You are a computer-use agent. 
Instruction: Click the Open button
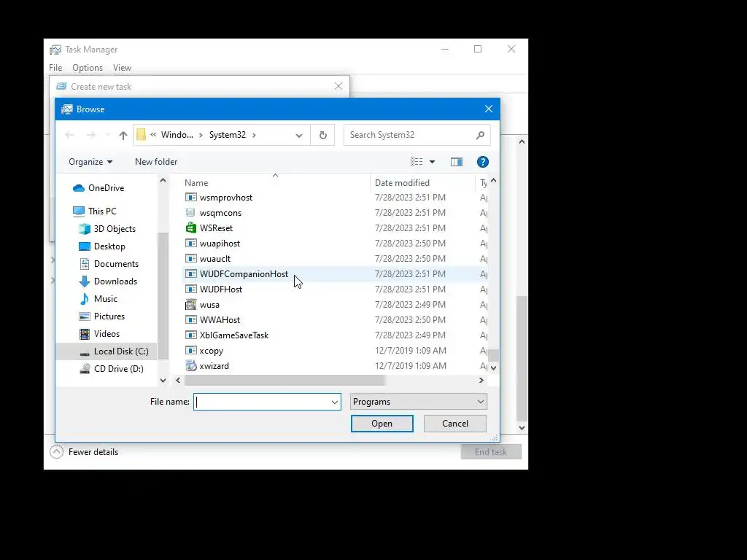click(x=382, y=424)
